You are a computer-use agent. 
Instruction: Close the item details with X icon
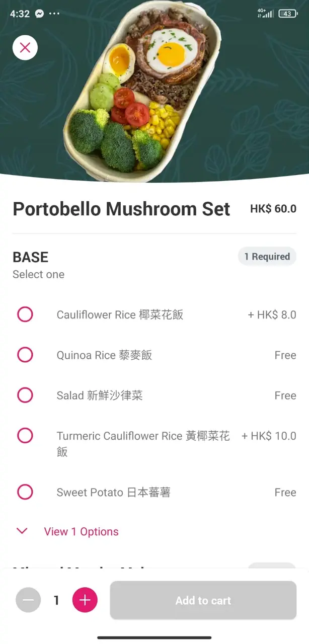[x=25, y=48]
